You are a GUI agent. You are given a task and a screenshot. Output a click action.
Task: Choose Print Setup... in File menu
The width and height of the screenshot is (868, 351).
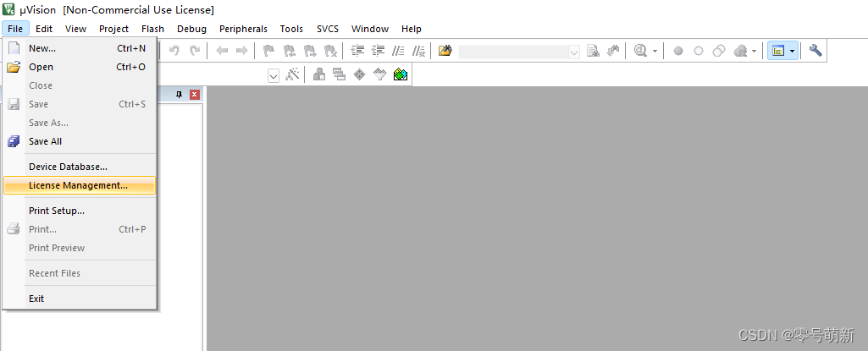[x=80, y=211]
